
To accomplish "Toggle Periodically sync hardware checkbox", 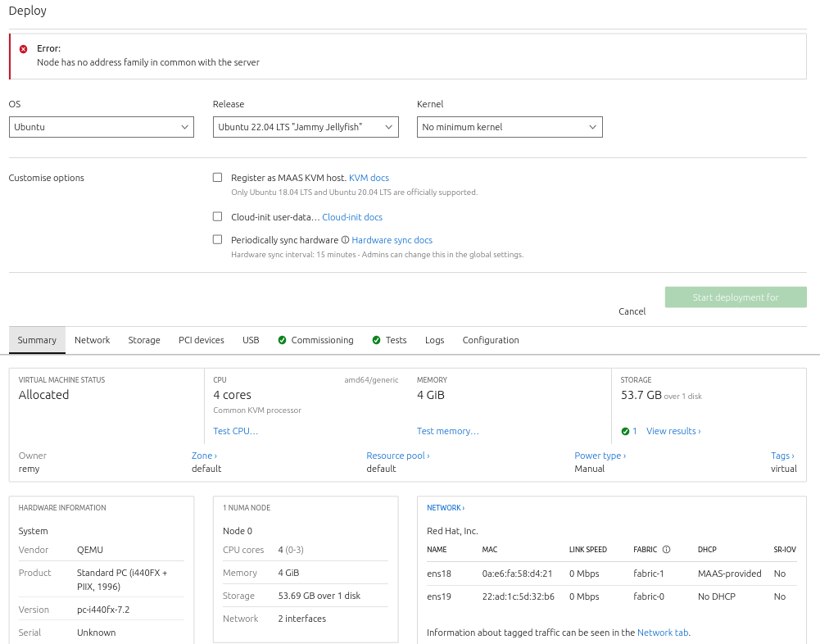I will pyautogui.click(x=217, y=239).
